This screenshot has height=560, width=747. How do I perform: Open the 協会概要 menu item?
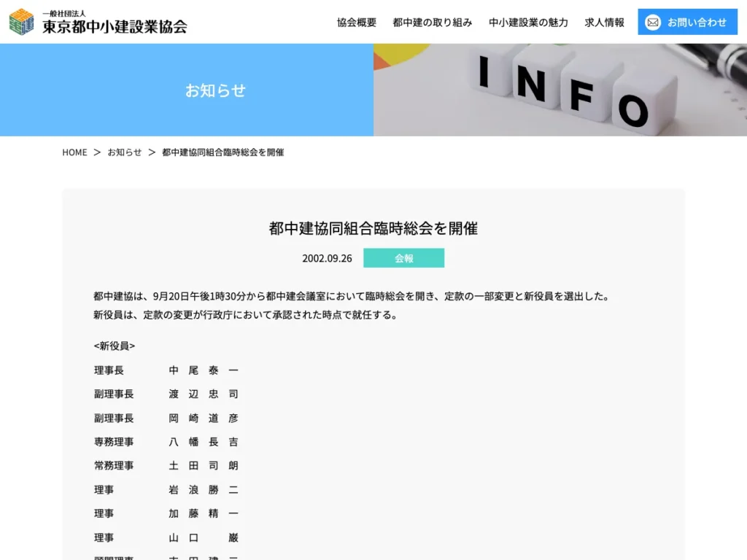[x=356, y=23]
